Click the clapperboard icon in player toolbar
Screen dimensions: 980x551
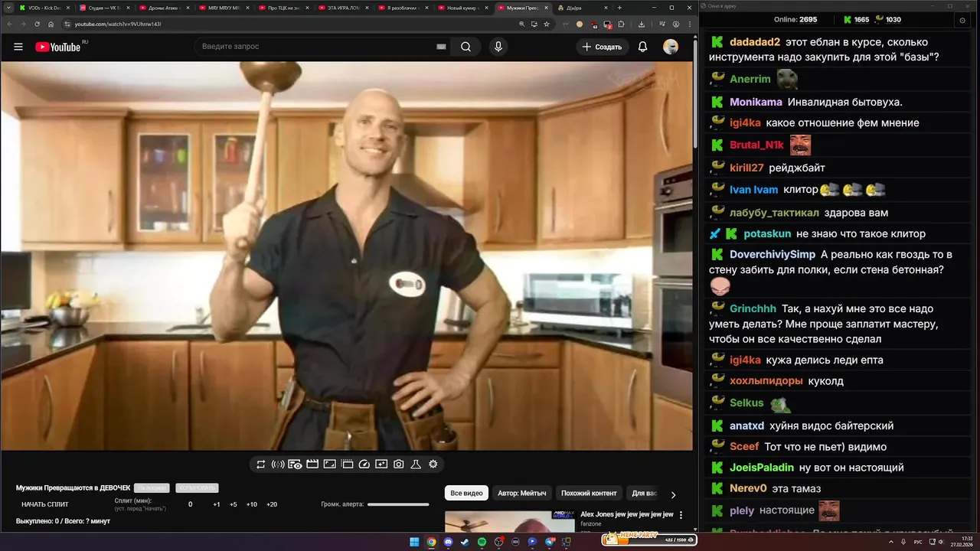click(312, 464)
